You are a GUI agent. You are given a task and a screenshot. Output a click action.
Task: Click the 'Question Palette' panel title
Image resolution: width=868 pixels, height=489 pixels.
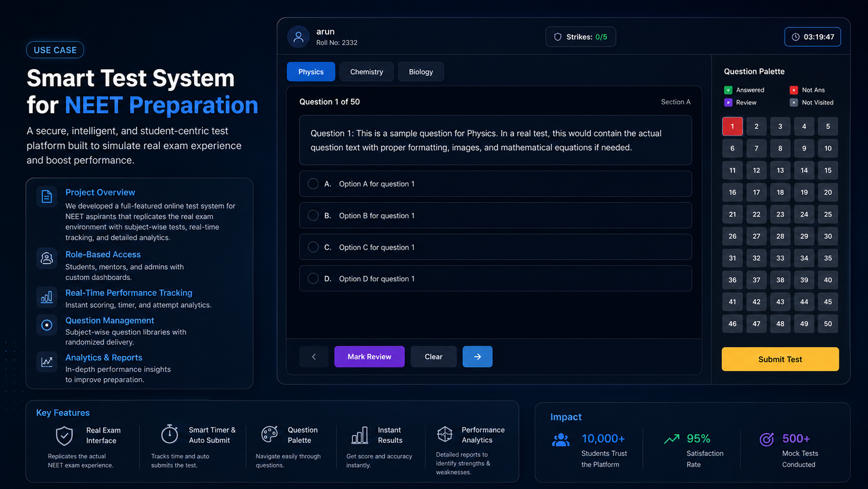click(754, 71)
